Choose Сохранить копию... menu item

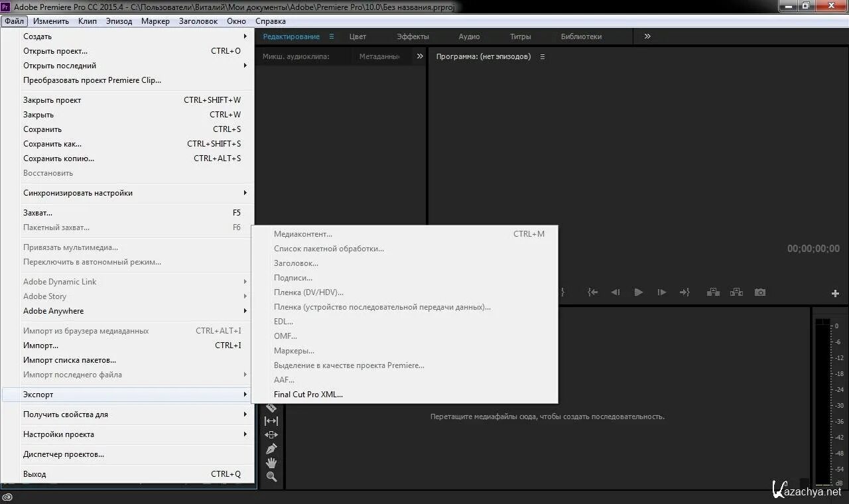tap(127, 158)
